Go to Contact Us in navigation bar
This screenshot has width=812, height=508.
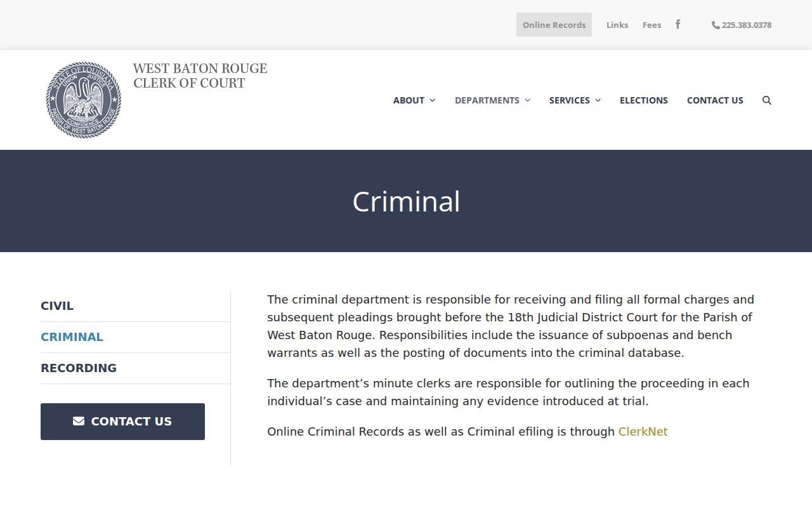pyautogui.click(x=715, y=100)
